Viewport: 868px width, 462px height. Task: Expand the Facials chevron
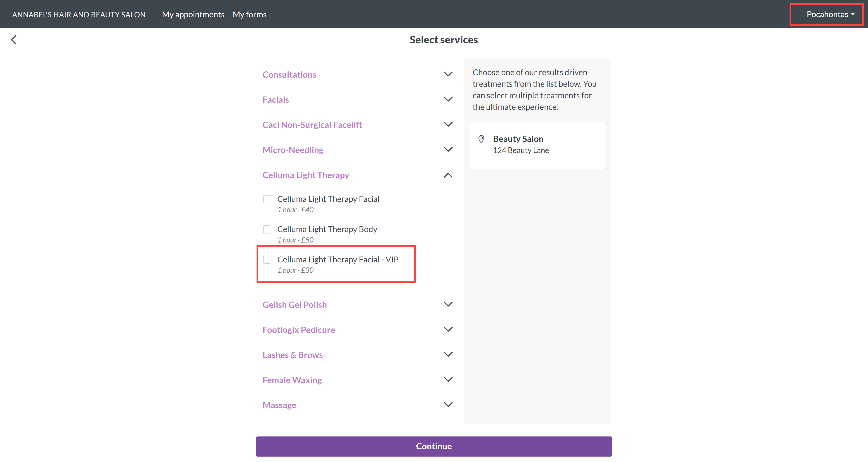click(x=448, y=99)
